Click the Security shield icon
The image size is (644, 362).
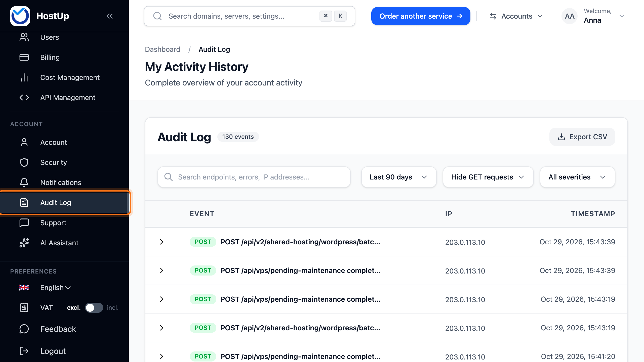point(24,162)
